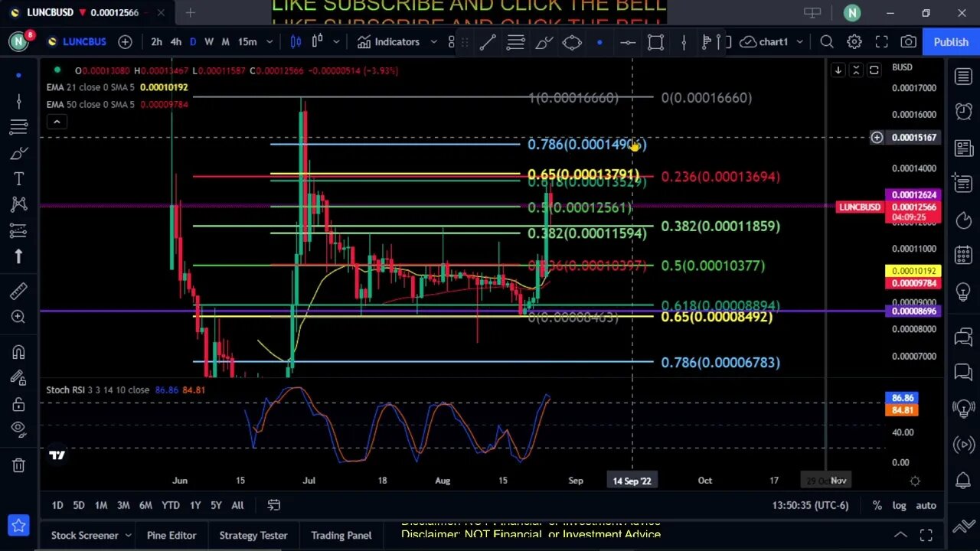Select the rectangle tool in floating toolbar
The width and height of the screenshot is (980, 551).
655,43
